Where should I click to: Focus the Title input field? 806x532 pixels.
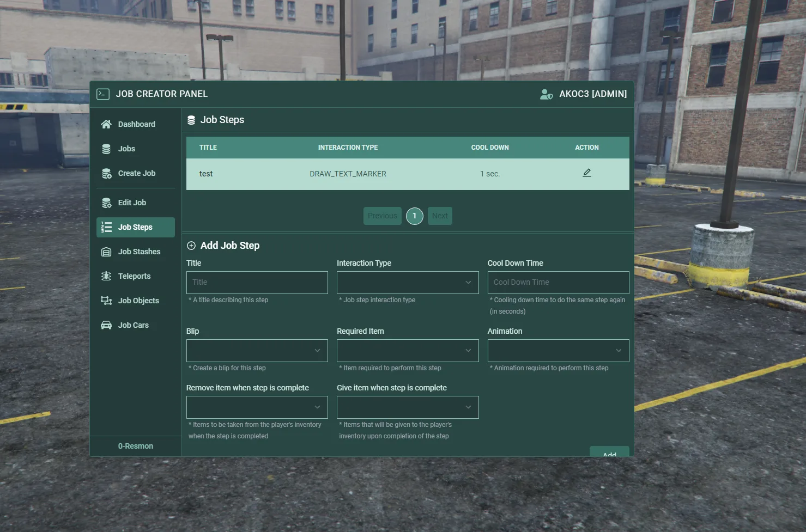(257, 283)
